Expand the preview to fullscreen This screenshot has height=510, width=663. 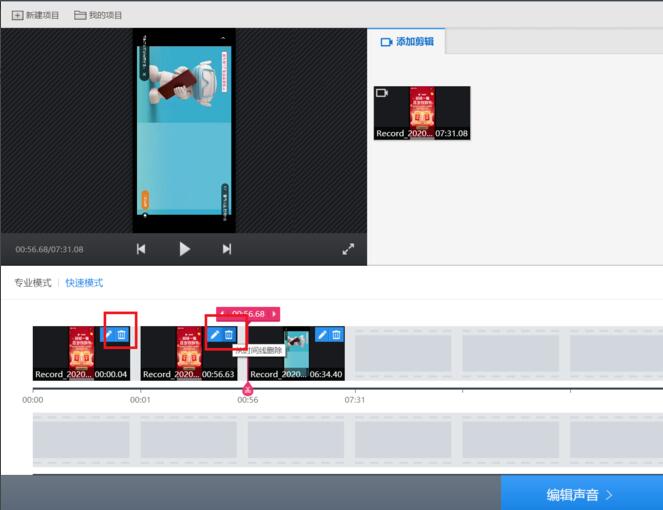tap(348, 249)
